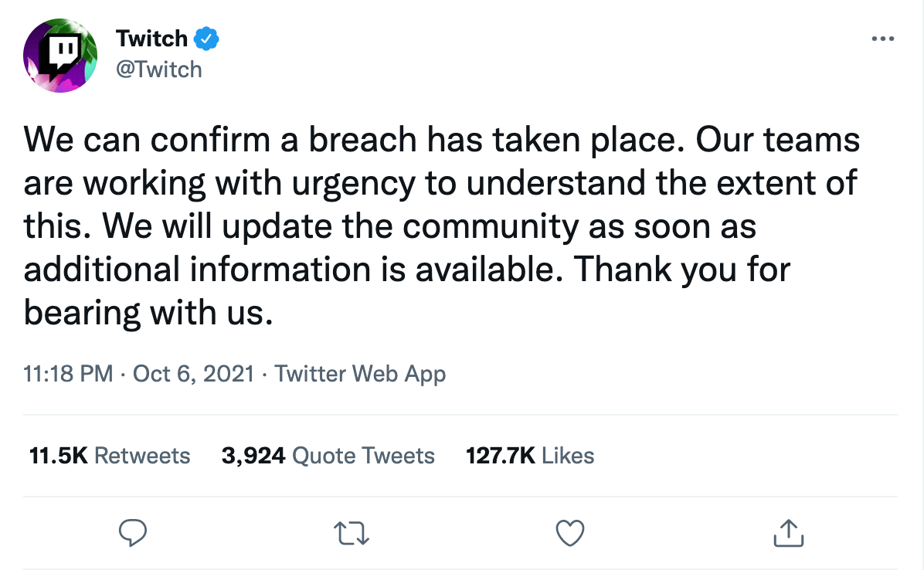Click the 127.7K number in stats row
This screenshot has height=570, width=924.
[x=501, y=456]
